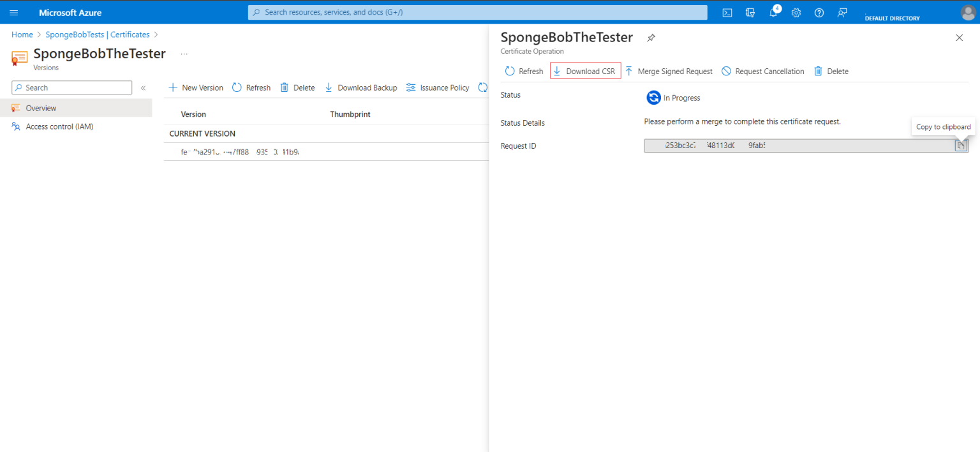Open the notifications bell icon
This screenshot has width=980, height=452.
pos(773,13)
